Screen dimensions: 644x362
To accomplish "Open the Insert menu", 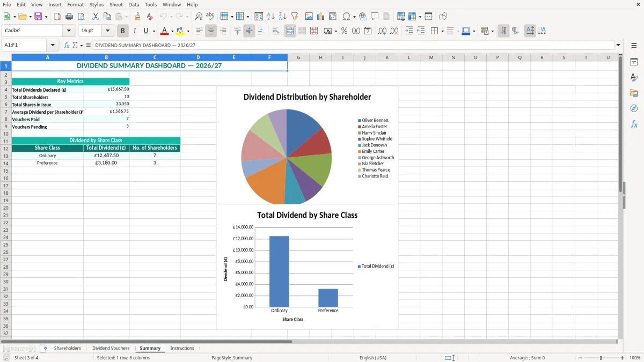I will (x=55, y=4).
